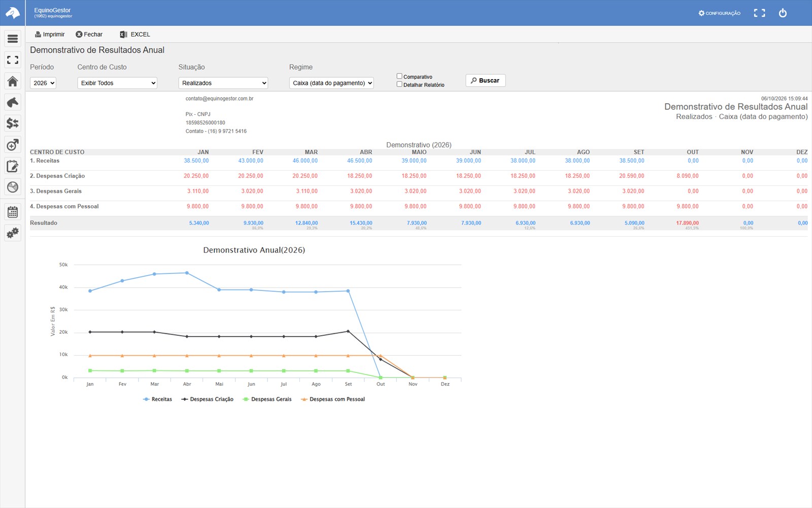
Task: Go to the home icon in sidebar
Action: point(13,81)
